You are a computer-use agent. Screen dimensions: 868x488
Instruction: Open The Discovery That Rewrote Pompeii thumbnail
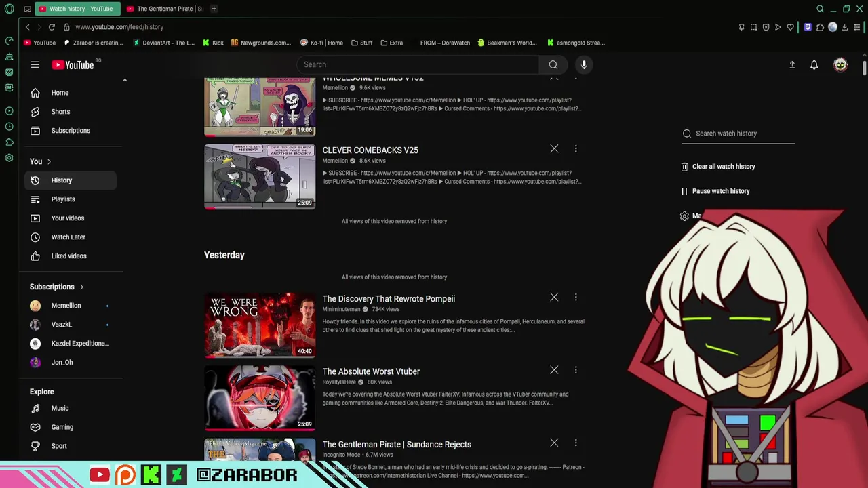(x=260, y=325)
